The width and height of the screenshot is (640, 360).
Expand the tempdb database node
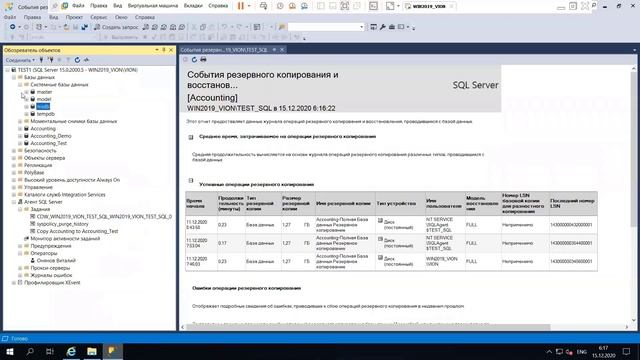point(27,114)
